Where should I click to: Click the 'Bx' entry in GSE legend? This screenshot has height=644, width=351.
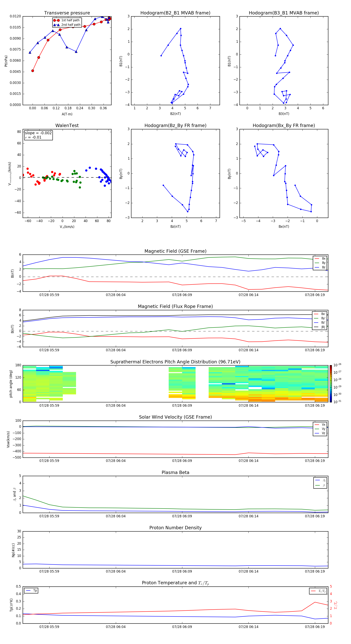pos(320,259)
